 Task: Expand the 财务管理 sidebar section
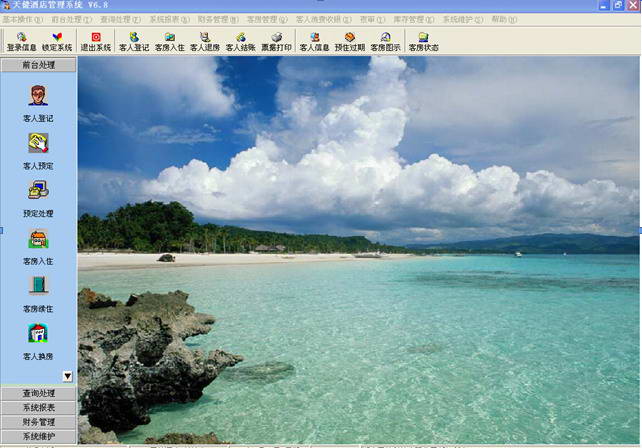38,422
